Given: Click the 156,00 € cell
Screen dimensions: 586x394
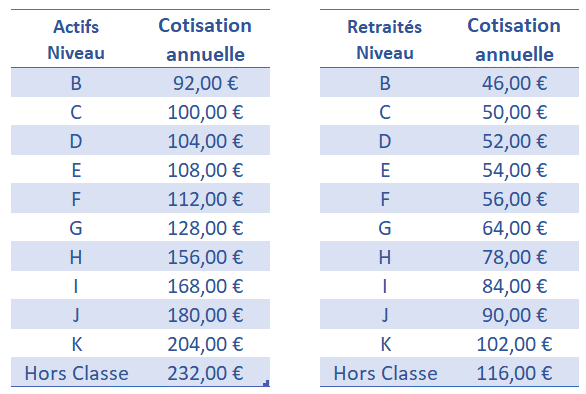Looking at the screenshot, I should click(206, 257).
